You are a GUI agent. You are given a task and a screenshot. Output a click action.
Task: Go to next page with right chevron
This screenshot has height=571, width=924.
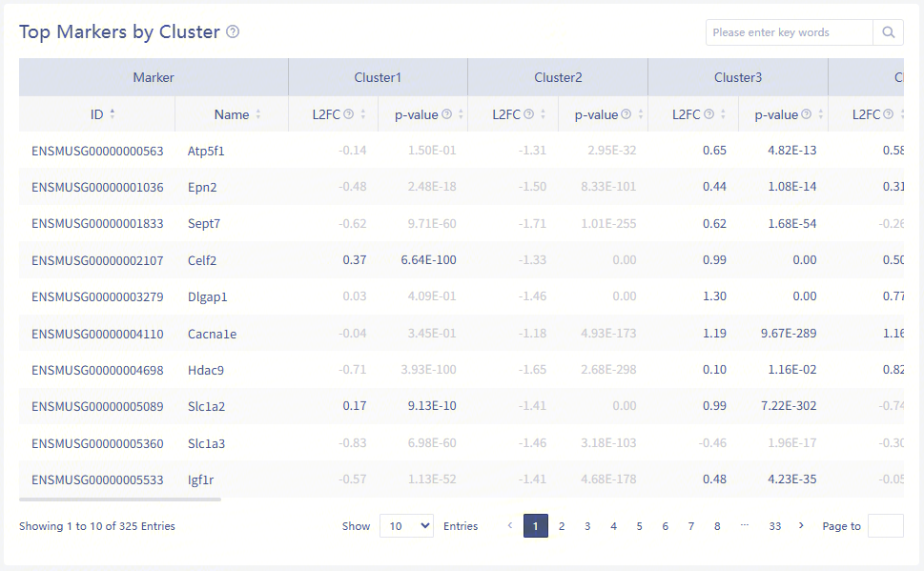[801, 526]
